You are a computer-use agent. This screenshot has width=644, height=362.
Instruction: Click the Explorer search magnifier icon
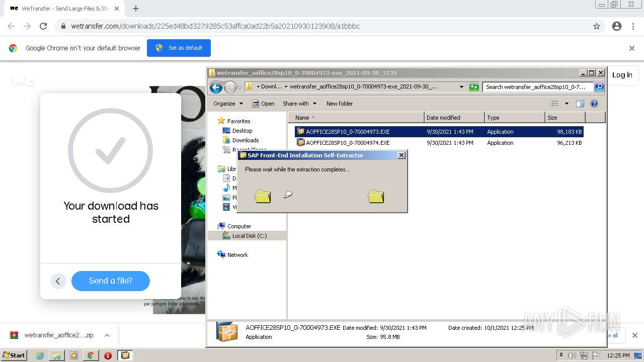[599, 87]
